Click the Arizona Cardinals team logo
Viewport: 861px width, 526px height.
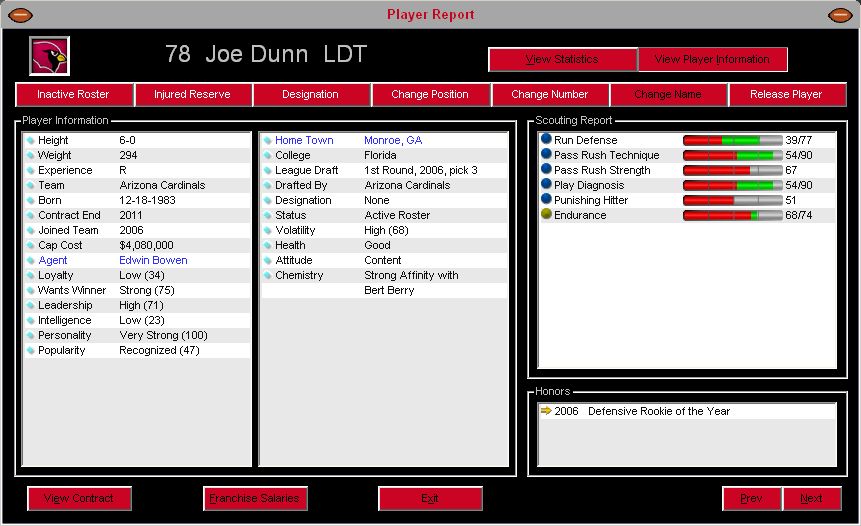[47, 54]
